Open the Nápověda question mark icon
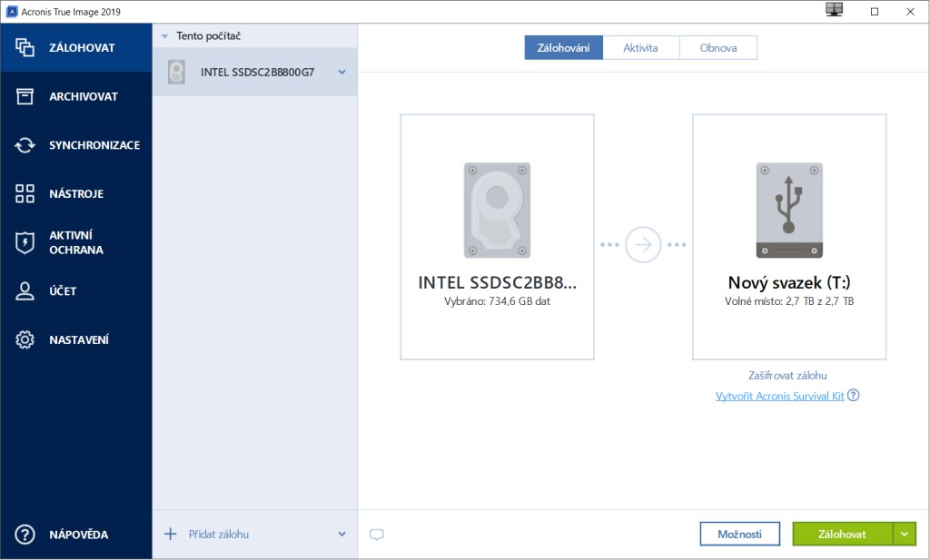 tap(25, 534)
